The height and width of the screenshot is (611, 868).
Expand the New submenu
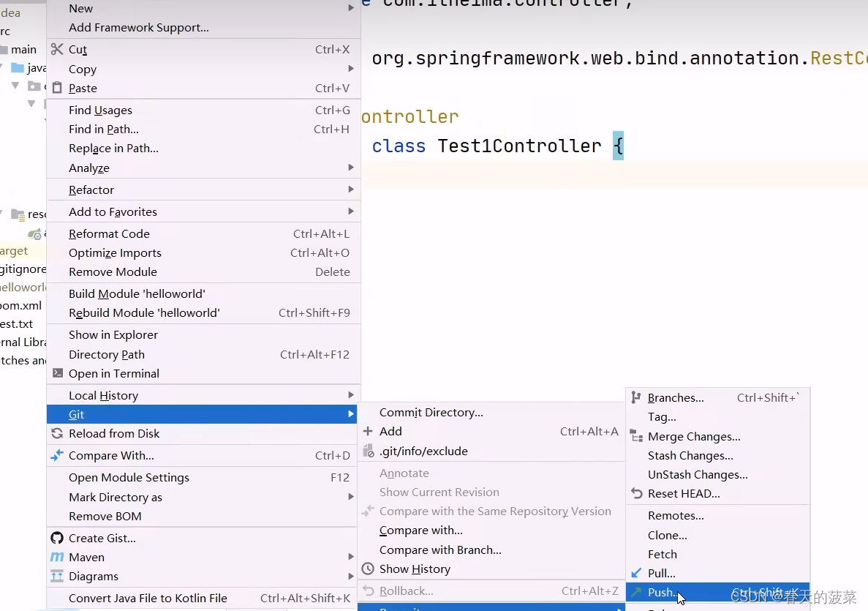(x=351, y=8)
